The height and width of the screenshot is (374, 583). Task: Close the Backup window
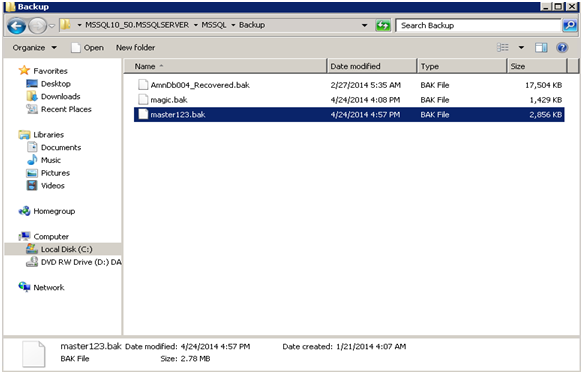(x=571, y=6)
